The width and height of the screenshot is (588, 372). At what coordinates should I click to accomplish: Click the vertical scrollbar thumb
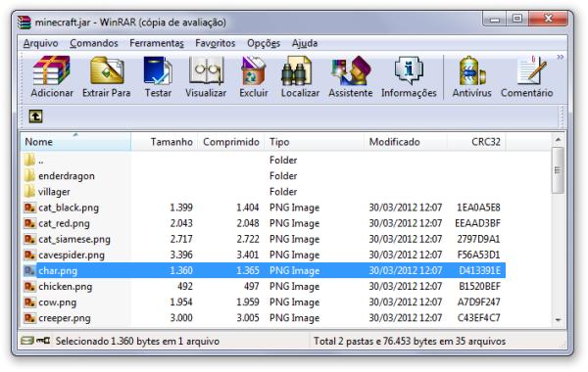[x=558, y=170]
